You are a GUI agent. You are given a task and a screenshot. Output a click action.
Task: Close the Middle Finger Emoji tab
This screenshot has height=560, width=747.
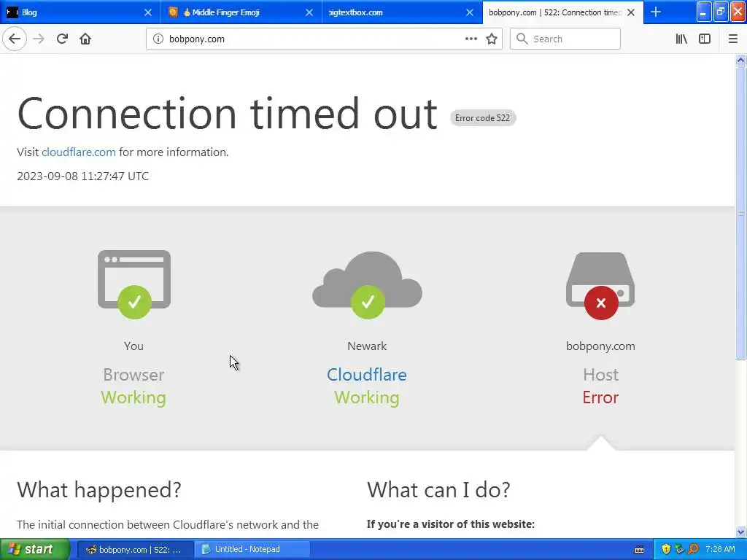point(309,12)
